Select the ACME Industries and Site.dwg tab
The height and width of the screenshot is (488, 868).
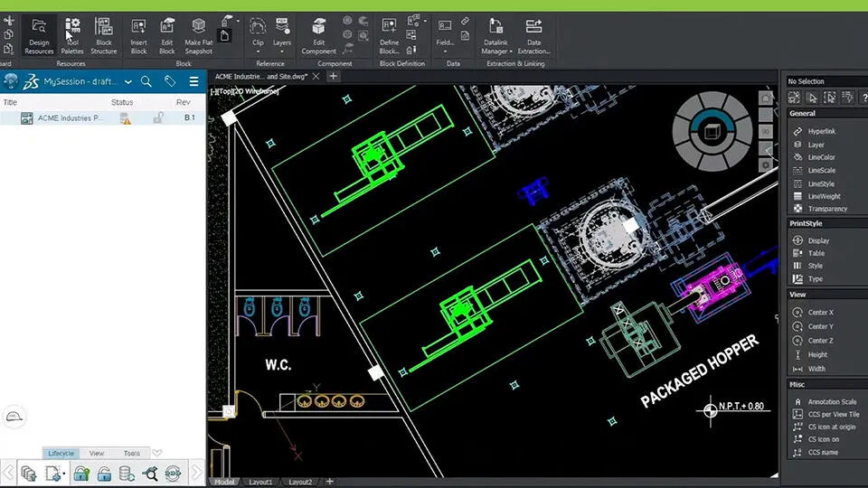click(261, 76)
